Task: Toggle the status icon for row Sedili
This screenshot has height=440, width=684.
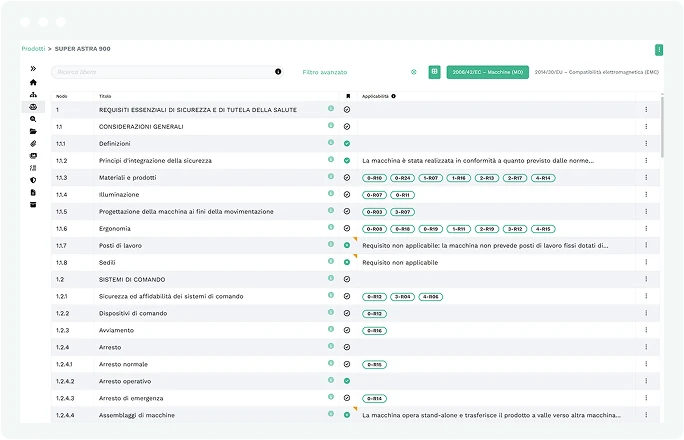Action: [347, 263]
